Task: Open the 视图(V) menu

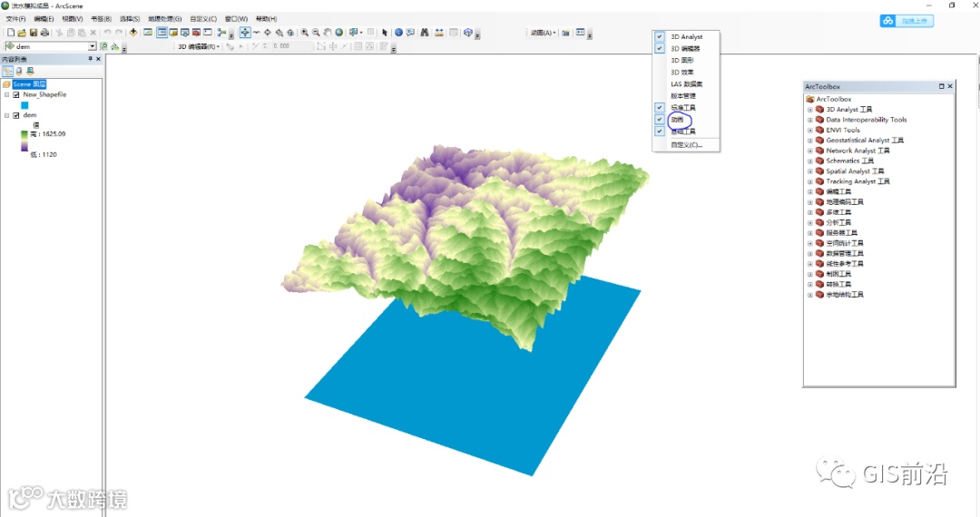Action: 73,19
